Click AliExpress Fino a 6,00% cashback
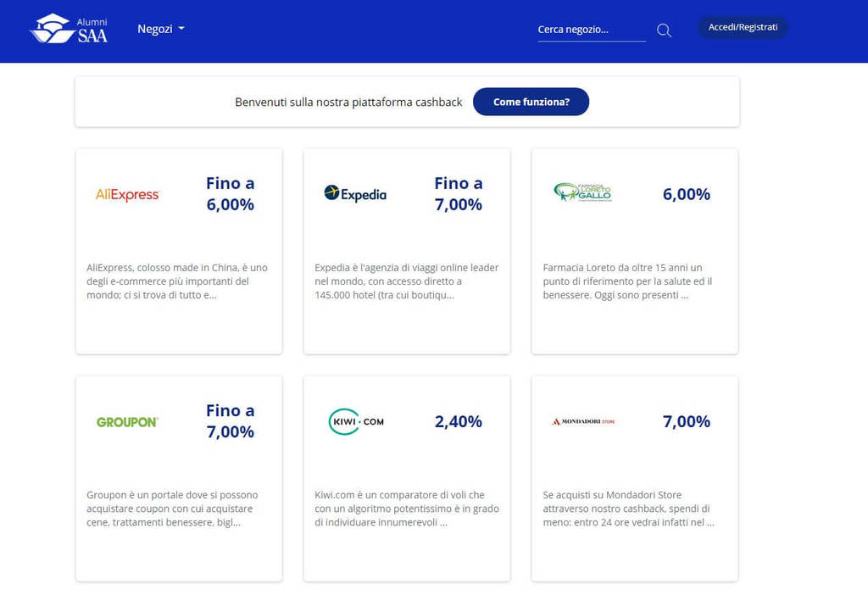Image resolution: width=868 pixels, height=595 pixels. tap(231, 194)
